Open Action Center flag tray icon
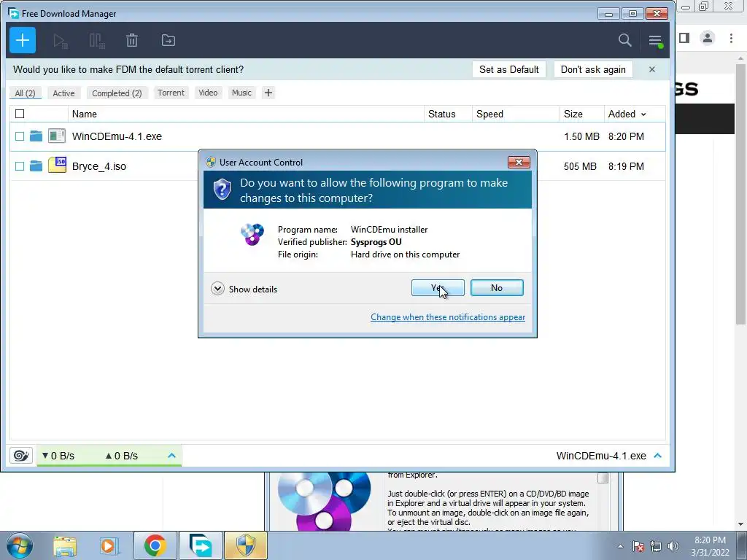Image resolution: width=747 pixels, height=560 pixels. click(x=638, y=546)
